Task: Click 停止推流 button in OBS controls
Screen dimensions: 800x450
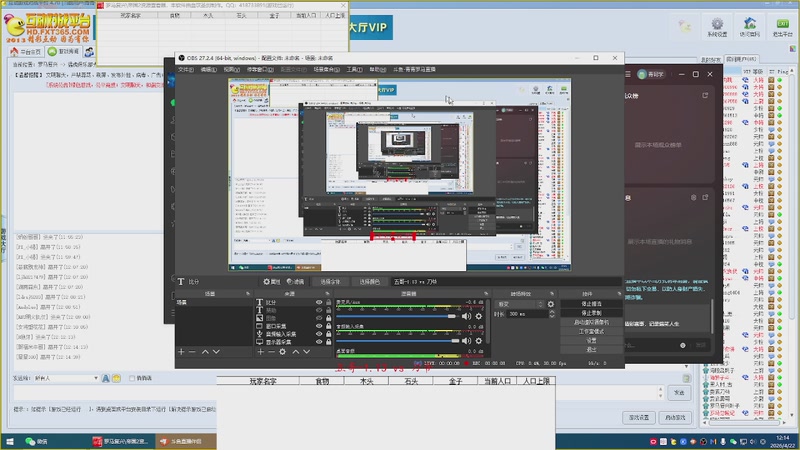Action: (x=591, y=304)
